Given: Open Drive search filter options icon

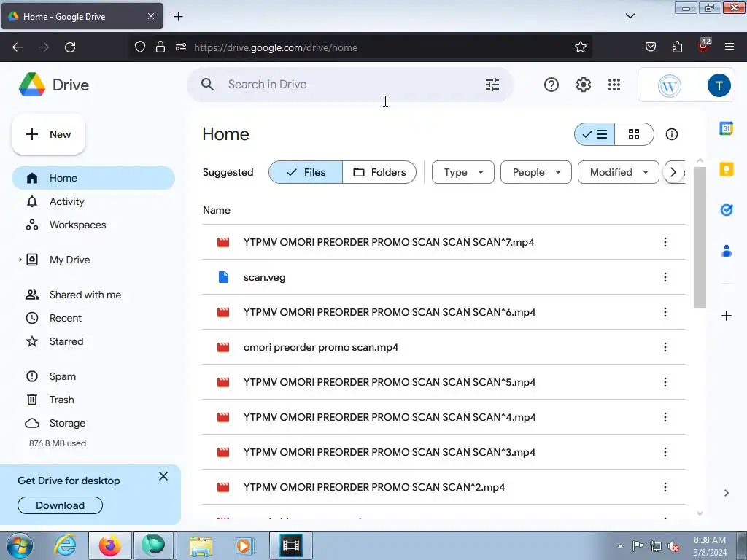Looking at the screenshot, I should coord(492,85).
